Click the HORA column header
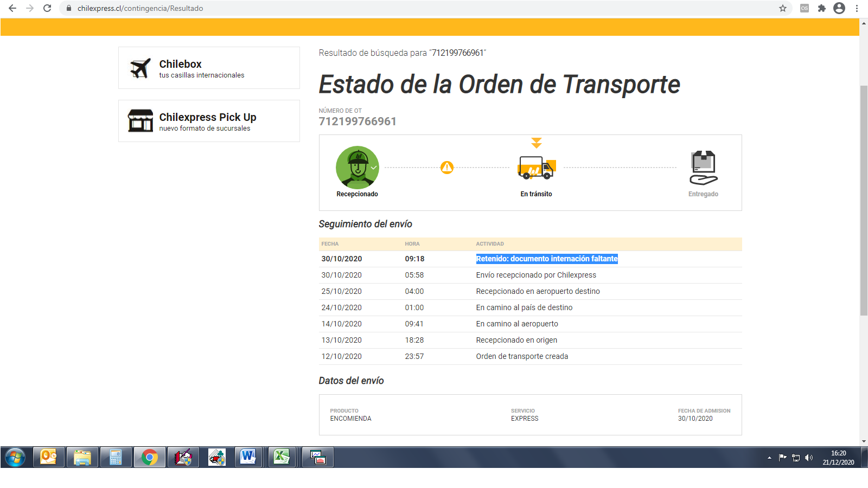 coord(412,244)
